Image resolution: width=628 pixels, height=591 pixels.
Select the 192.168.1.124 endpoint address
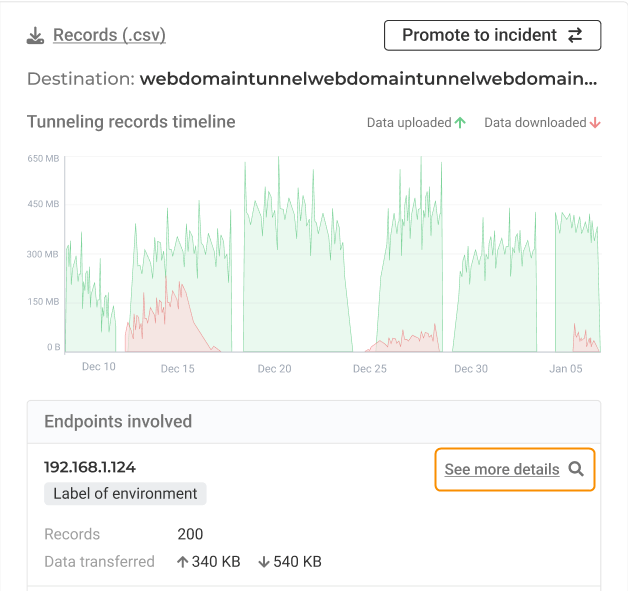click(x=90, y=467)
